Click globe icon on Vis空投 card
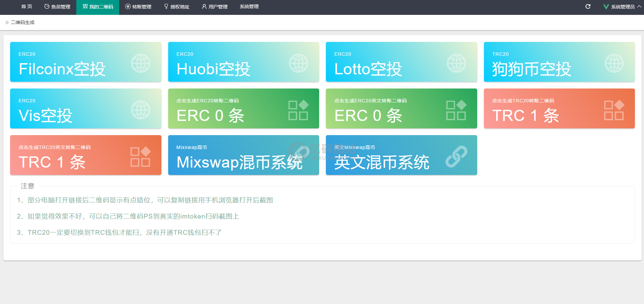This screenshot has width=644, height=304. click(x=140, y=110)
